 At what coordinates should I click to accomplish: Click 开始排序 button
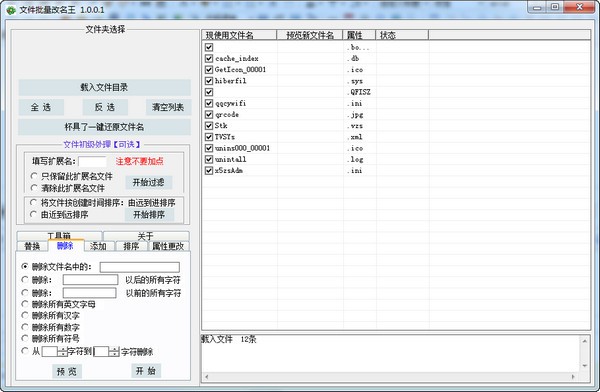[x=149, y=215]
